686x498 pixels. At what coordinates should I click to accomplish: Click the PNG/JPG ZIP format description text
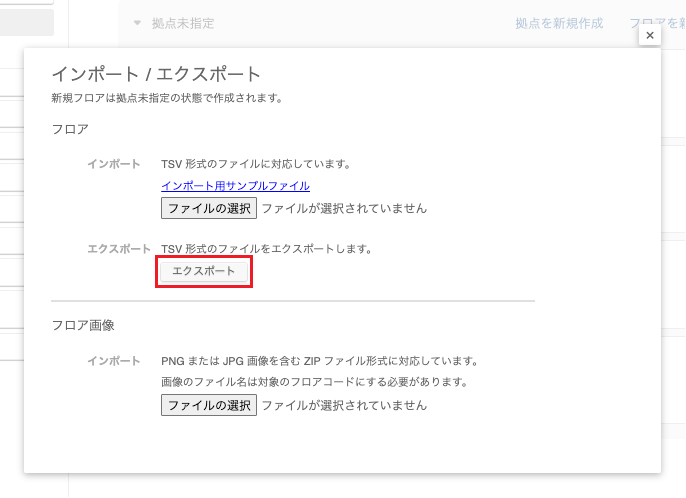click(x=319, y=360)
